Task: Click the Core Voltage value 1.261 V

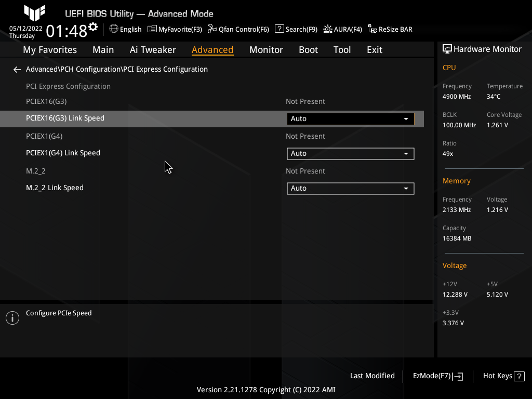Action: click(497, 125)
